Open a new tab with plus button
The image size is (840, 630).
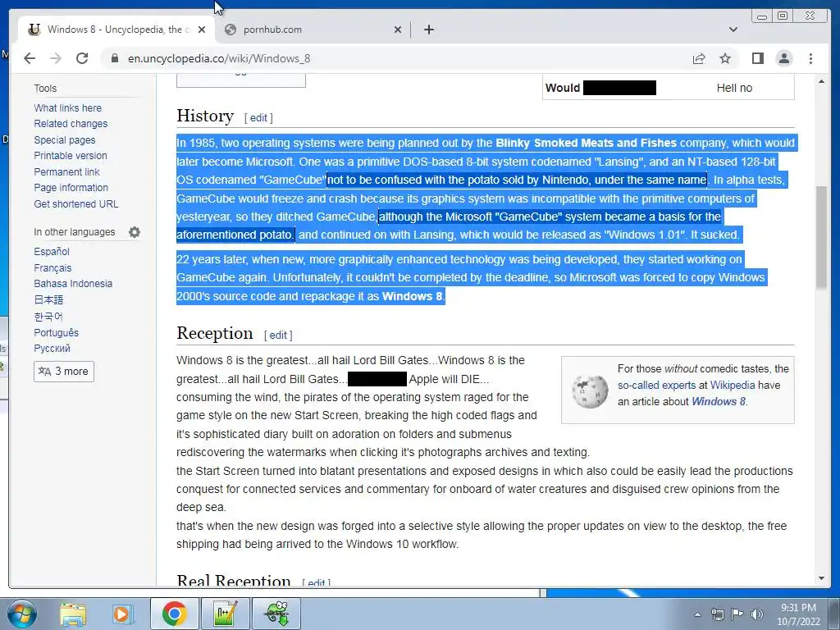[428, 30]
